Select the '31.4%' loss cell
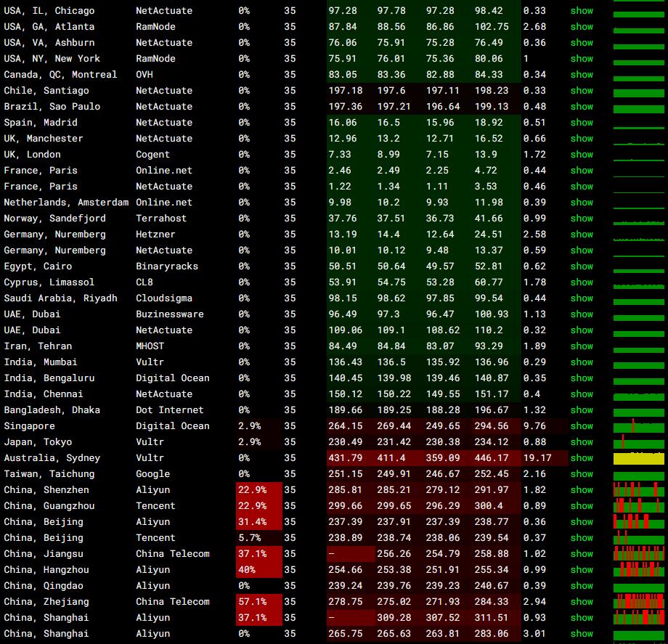 tap(259, 522)
